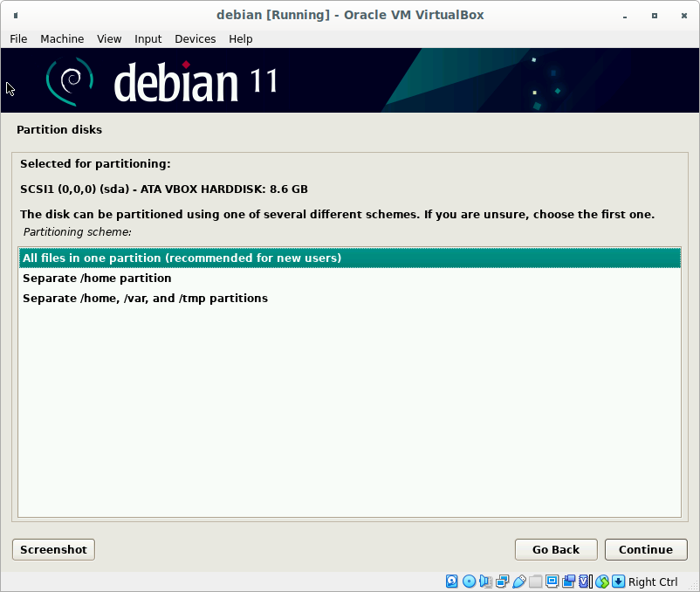Click the hard disk activity status icon

pos(452,582)
